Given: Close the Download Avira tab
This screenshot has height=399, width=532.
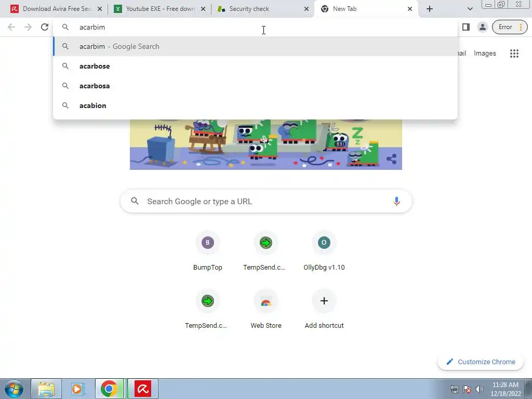Looking at the screenshot, I should (x=100, y=9).
